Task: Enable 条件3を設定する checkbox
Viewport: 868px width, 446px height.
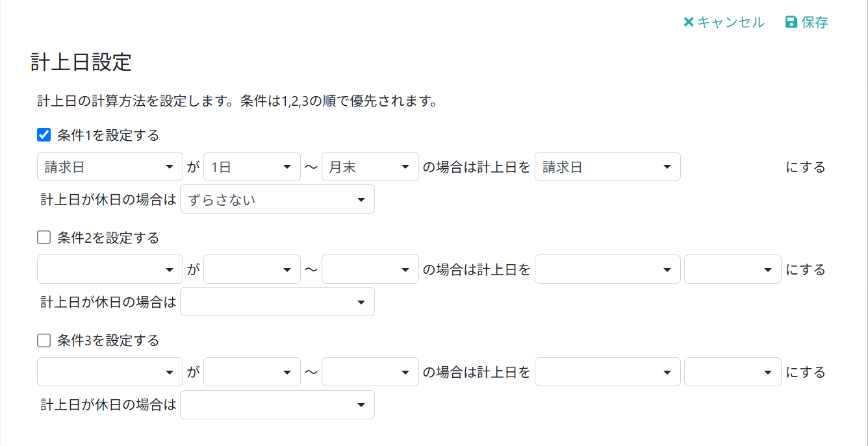Action: point(44,340)
